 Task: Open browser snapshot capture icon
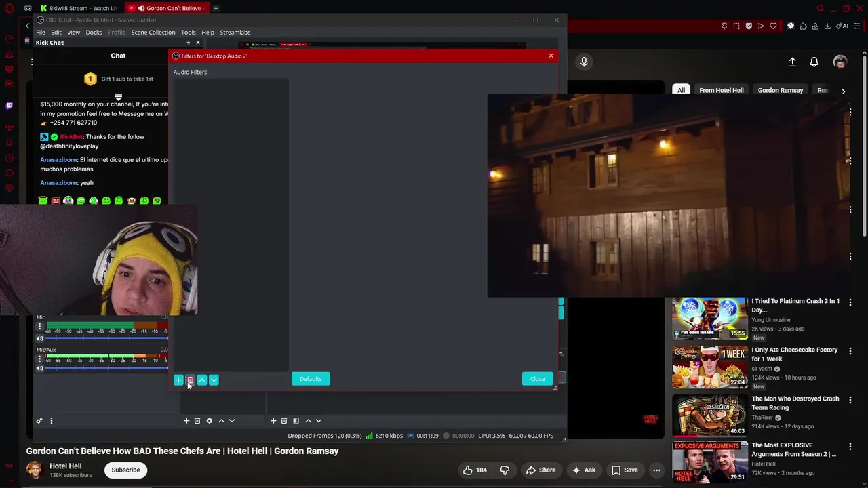point(736,26)
